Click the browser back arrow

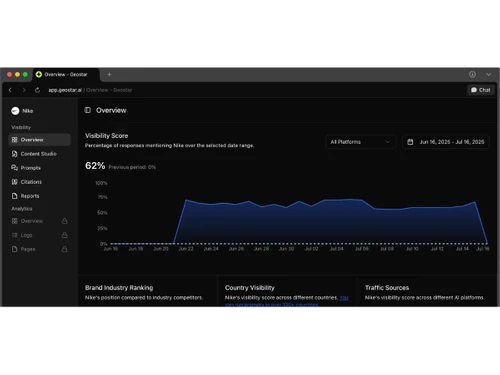pyautogui.click(x=10, y=90)
